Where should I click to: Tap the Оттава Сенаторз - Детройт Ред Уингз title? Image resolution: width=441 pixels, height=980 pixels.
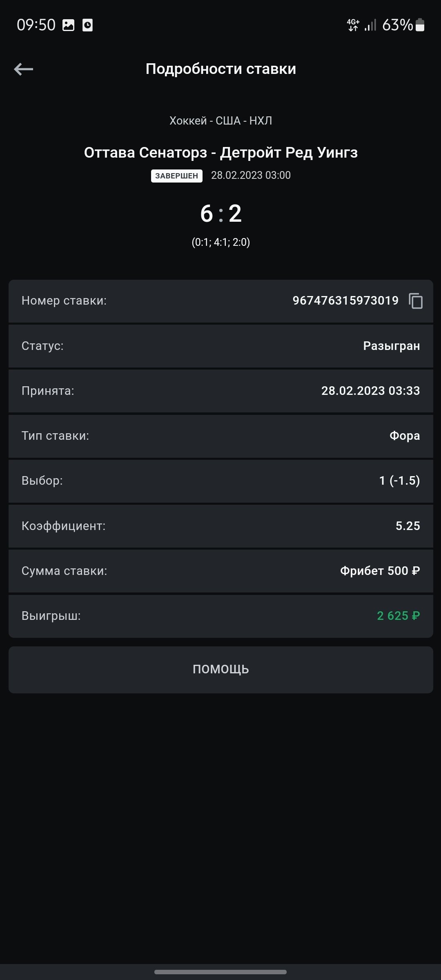(x=220, y=152)
